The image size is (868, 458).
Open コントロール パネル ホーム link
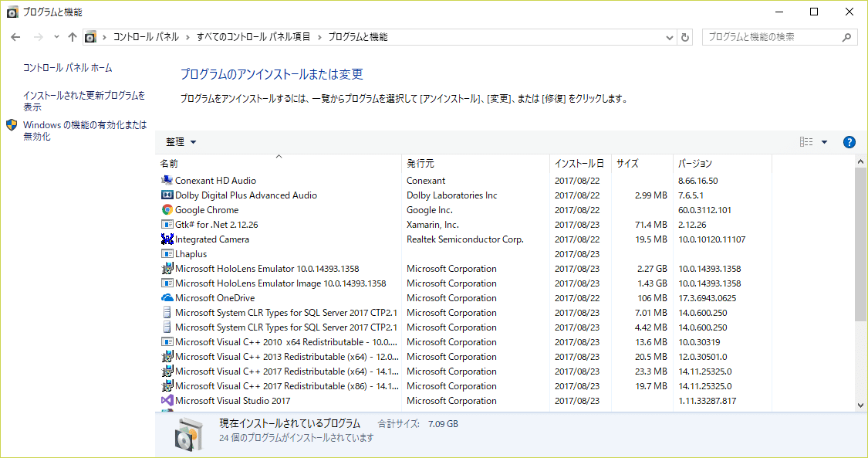point(68,67)
